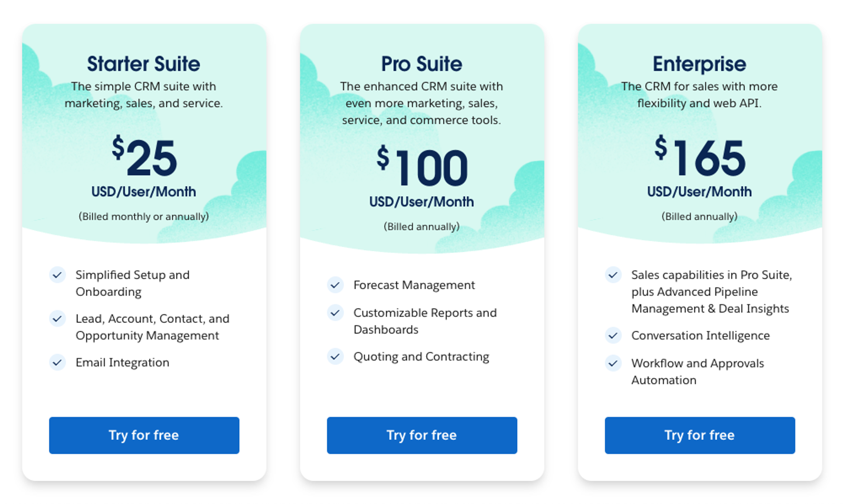Image resolution: width=843 pixels, height=504 pixels.
Task: Click the $25 Starter Suite price
Action: point(144,157)
